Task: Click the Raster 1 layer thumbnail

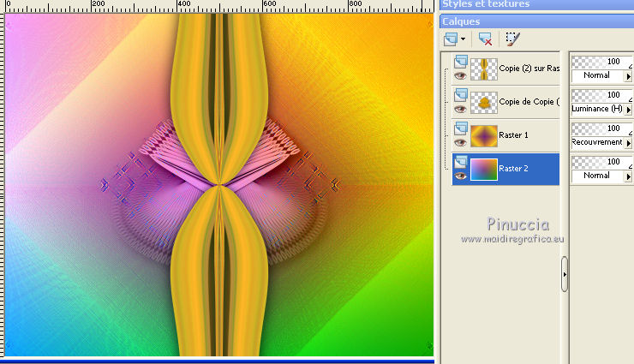Action: [483, 135]
